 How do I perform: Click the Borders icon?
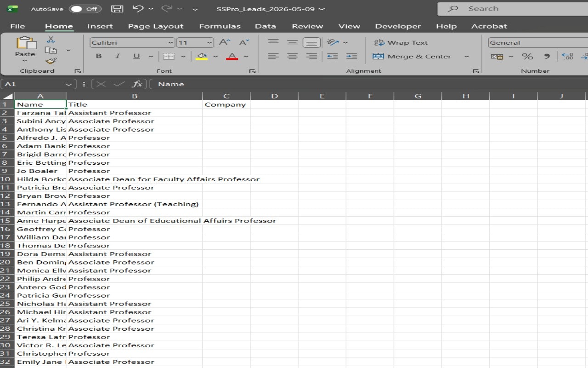[x=169, y=56]
